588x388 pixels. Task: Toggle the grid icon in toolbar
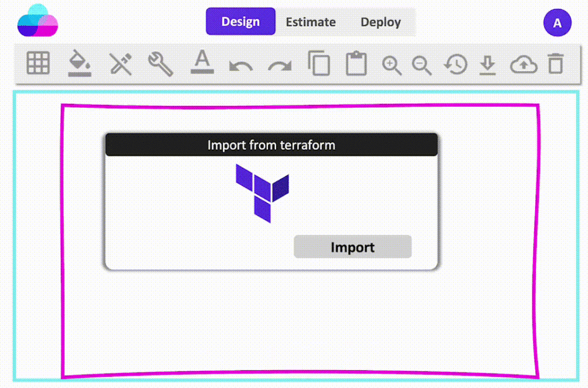[38, 63]
